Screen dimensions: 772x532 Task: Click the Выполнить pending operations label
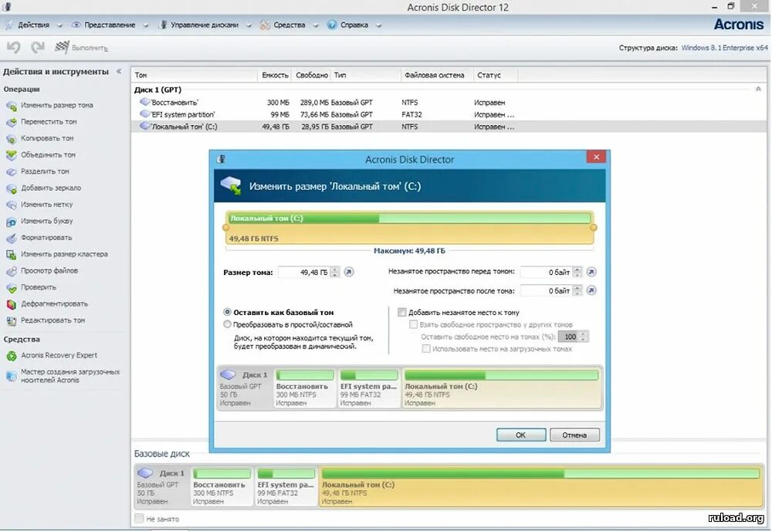(90, 48)
